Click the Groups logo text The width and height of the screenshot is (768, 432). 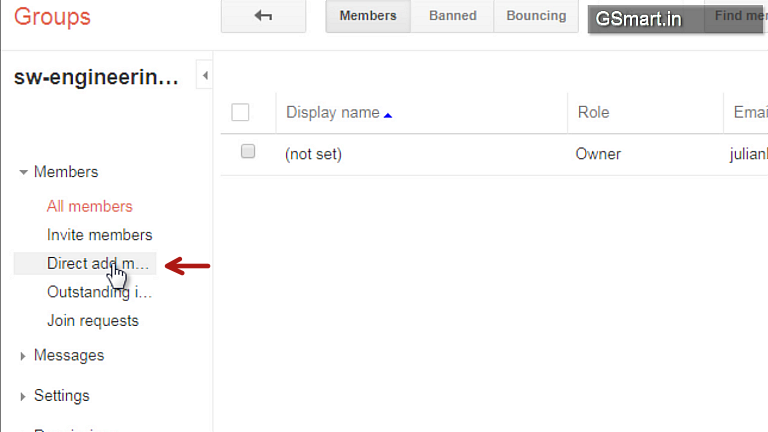coord(52,16)
